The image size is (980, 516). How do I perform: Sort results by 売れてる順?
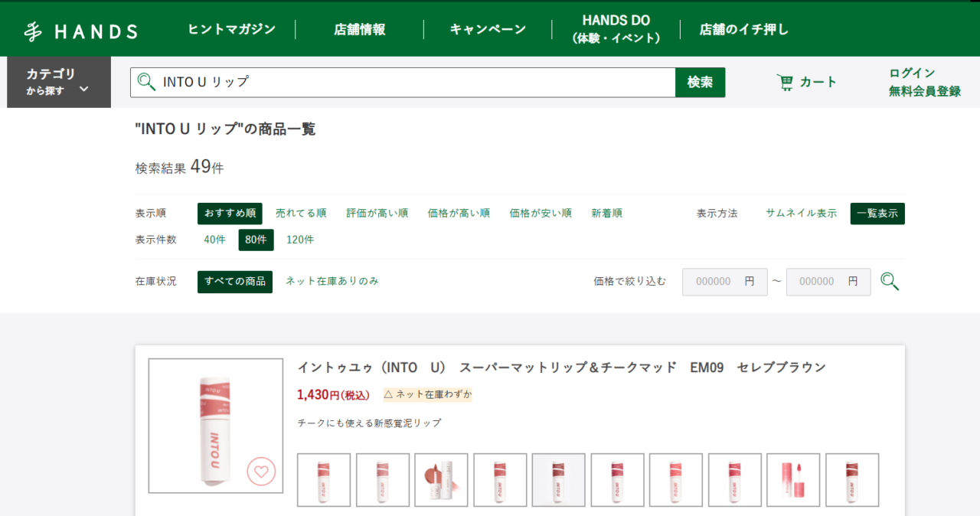click(x=301, y=214)
